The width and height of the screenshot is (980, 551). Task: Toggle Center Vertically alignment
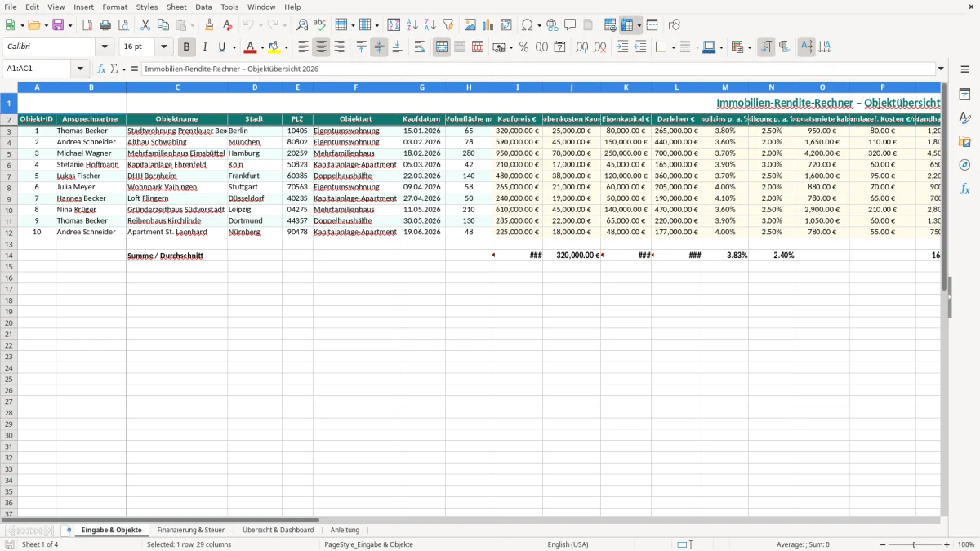pos(379,47)
